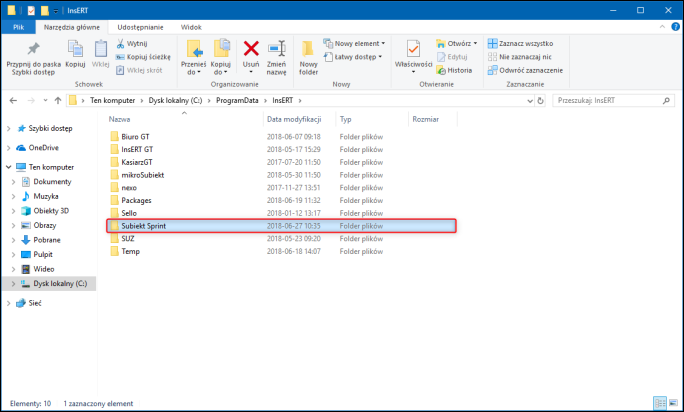Open Muzyka in navigation pane

click(45, 196)
